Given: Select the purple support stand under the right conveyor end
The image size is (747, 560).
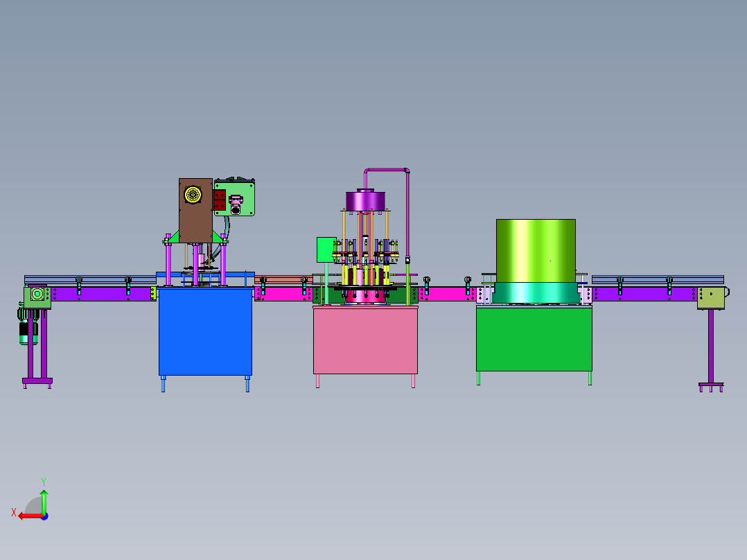Looking at the screenshot, I should 711,350.
